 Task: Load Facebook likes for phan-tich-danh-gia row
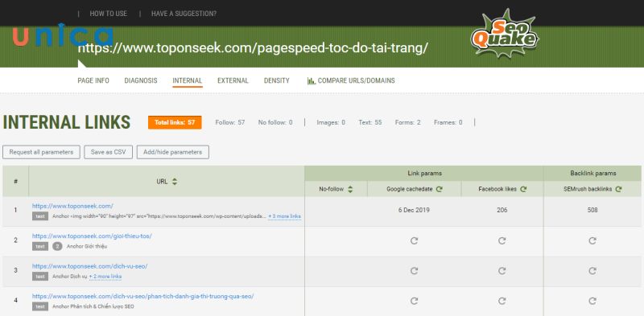coord(502,301)
